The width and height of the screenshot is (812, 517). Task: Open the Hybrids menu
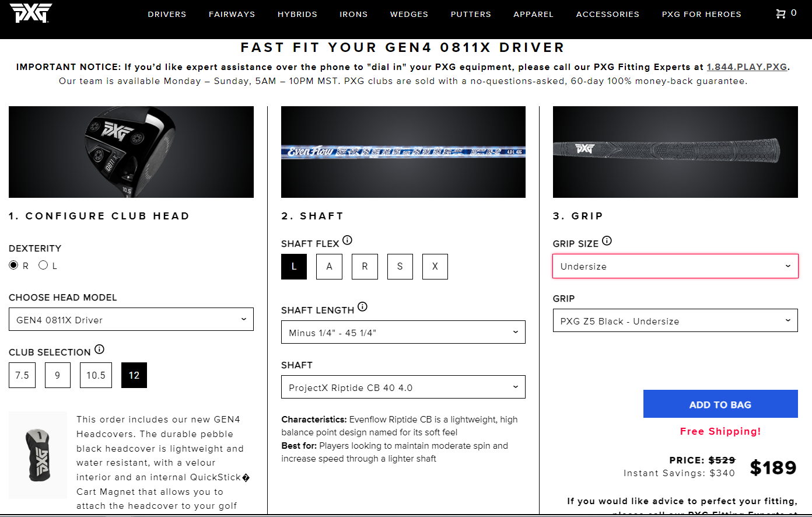tap(297, 14)
